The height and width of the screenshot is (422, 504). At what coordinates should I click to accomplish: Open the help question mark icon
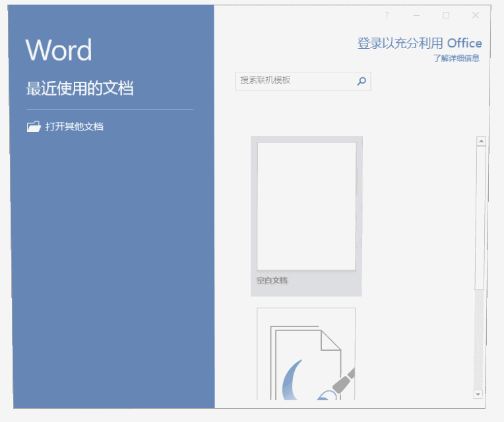(387, 15)
